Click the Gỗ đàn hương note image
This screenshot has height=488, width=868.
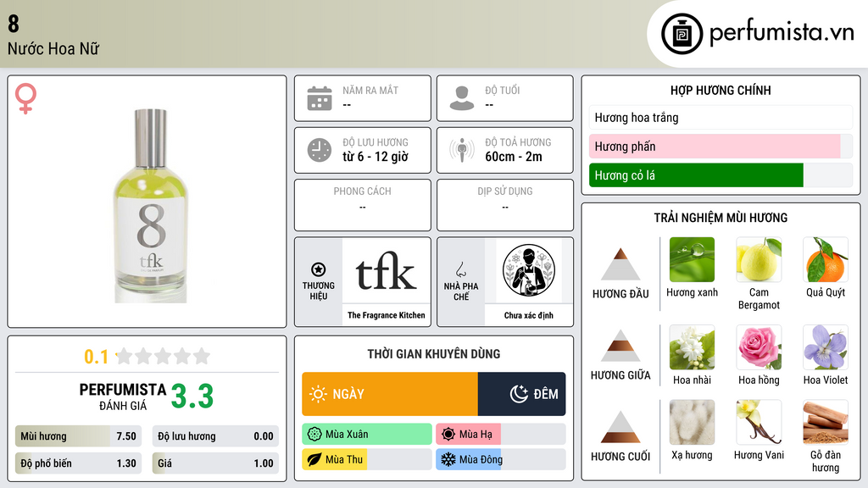click(x=826, y=422)
